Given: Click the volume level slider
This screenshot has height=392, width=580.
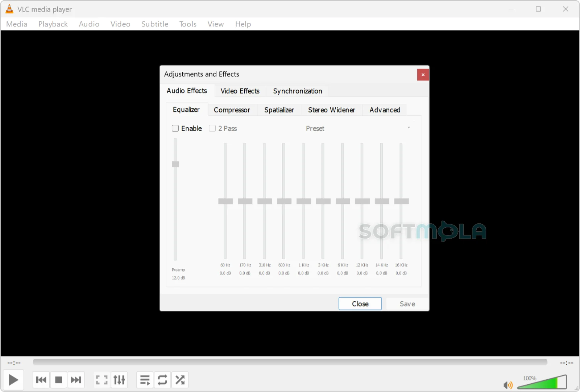Looking at the screenshot, I should coord(542,382).
